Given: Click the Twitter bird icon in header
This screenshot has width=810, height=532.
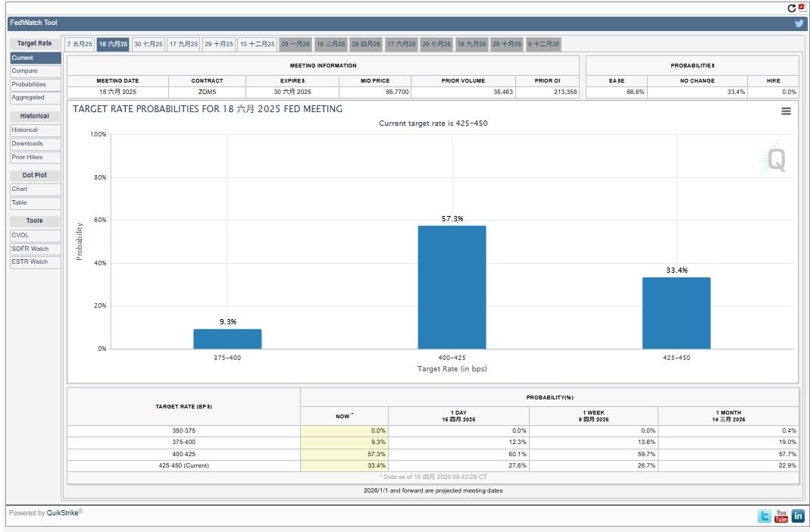Looking at the screenshot, I should click(x=799, y=23).
